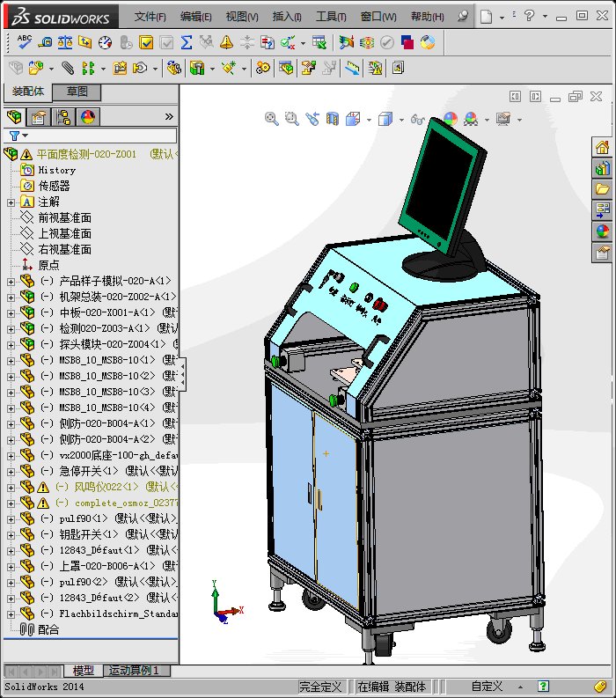Screen dimensions: 616x698
Task: Select the 传感器 sensors item
Action: 54,186
